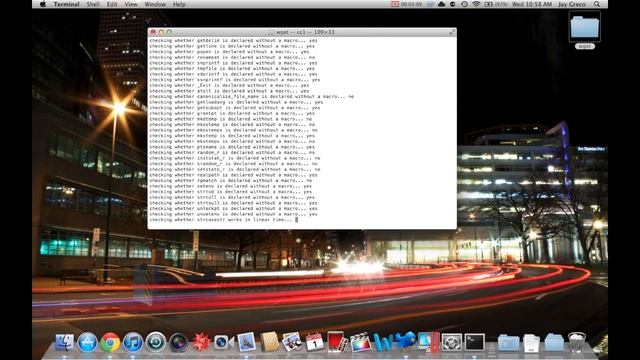Open the View menu
The height and width of the screenshot is (360, 640).
coord(131,4)
